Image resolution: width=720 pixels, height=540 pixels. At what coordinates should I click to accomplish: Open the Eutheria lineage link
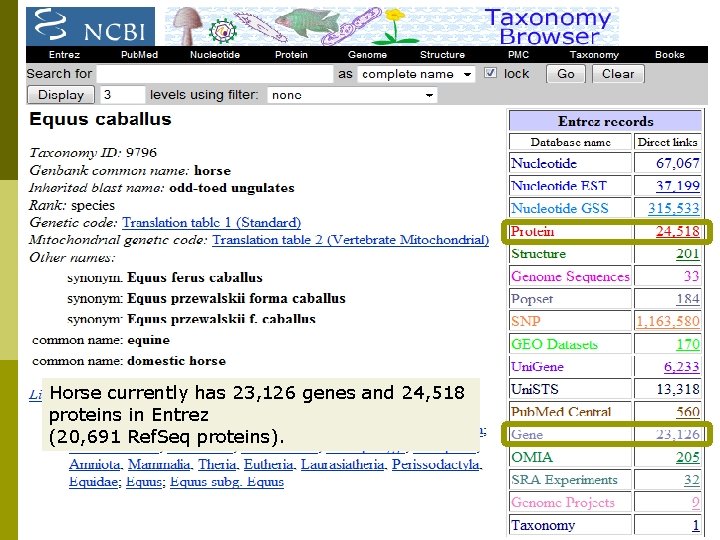(x=268, y=465)
